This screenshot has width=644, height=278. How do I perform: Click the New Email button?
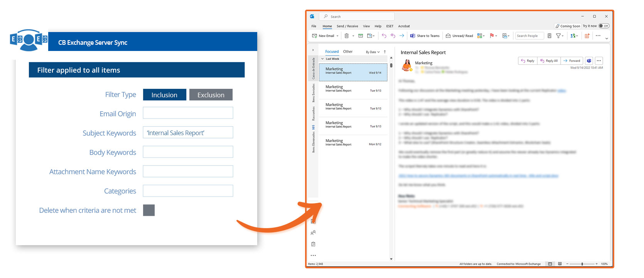323,36
